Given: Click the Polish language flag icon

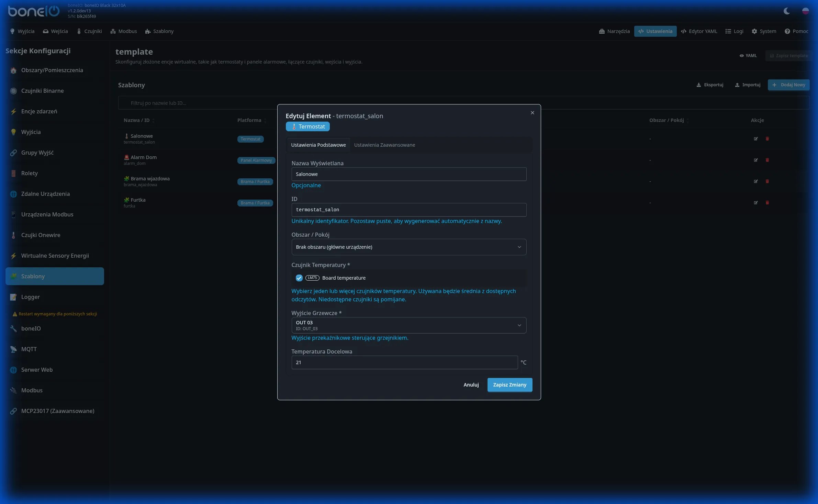Looking at the screenshot, I should (805, 11).
